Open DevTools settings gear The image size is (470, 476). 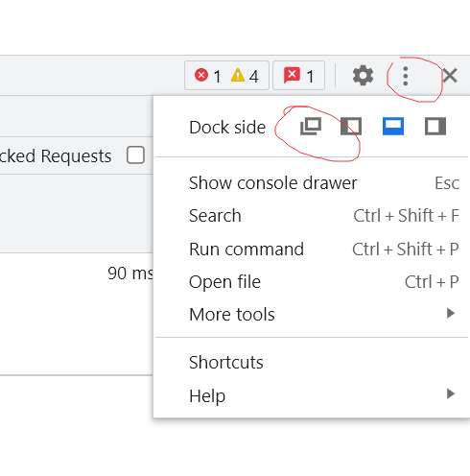tap(363, 76)
